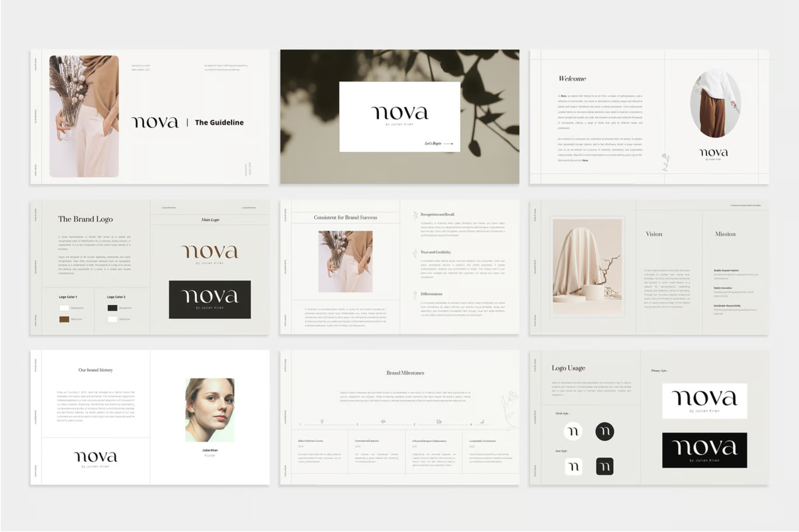Click the small flower line icon on the Welcome slide
799x532 pixels.
[666, 162]
